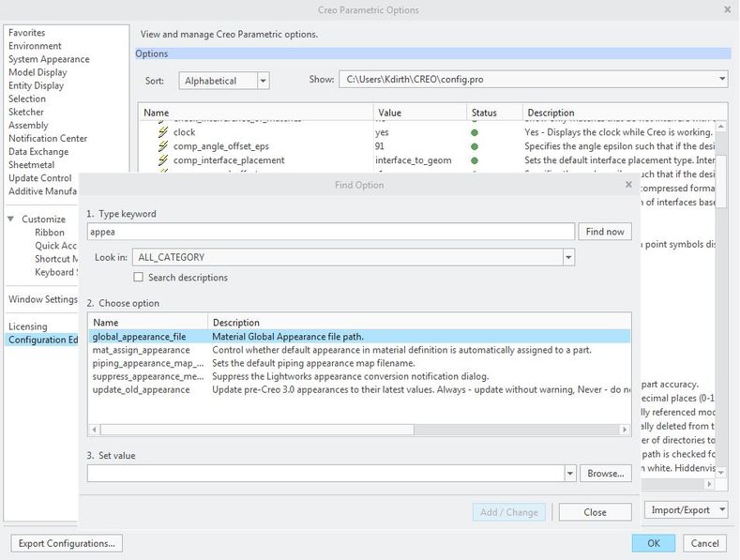The height and width of the screenshot is (560, 740).
Task: Enable the Search descriptions checkbox
Action: pyautogui.click(x=138, y=277)
